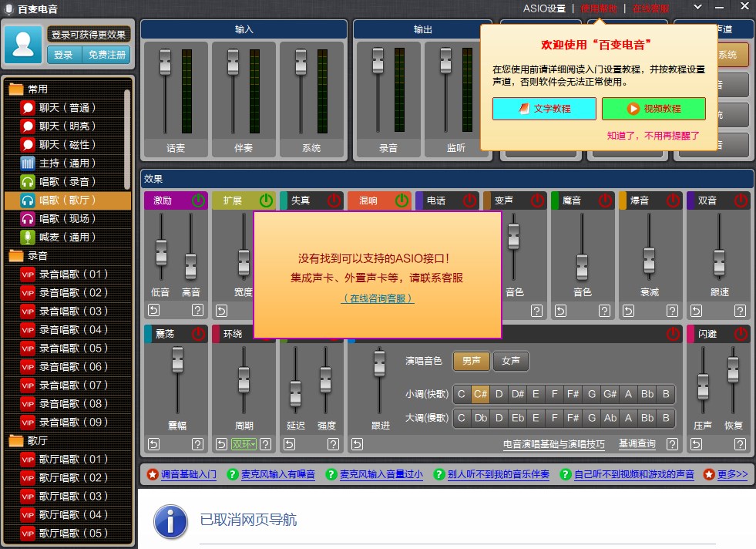Disable the 变声 effect power switch
756x549 pixels.
(x=539, y=200)
